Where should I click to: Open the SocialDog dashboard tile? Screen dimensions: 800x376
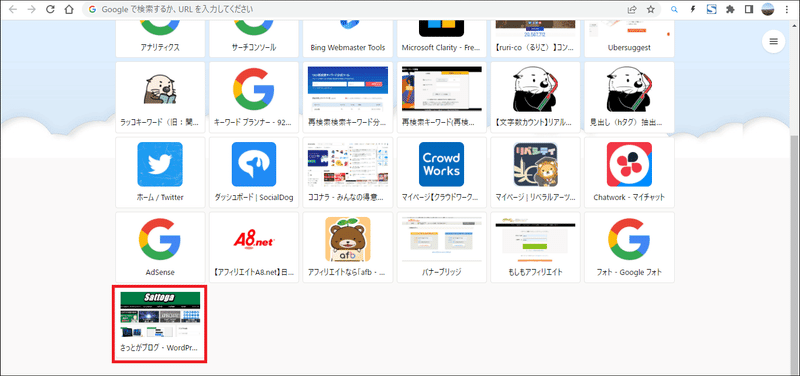(x=254, y=172)
